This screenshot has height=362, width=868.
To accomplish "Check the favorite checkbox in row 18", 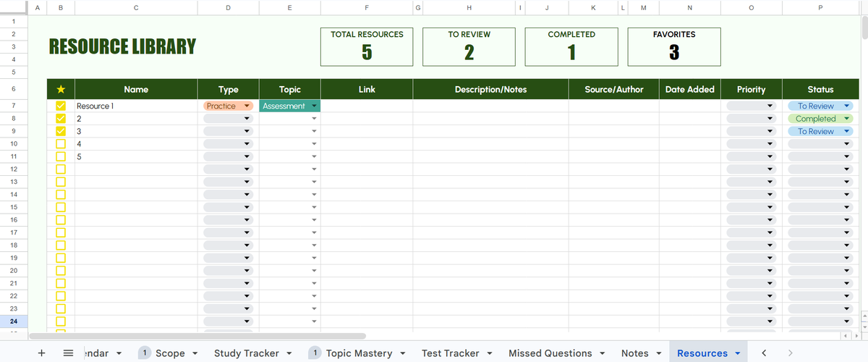I will 61,245.
